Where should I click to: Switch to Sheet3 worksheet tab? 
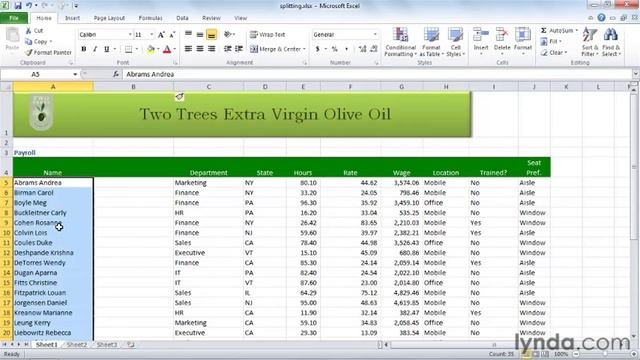(107, 345)
